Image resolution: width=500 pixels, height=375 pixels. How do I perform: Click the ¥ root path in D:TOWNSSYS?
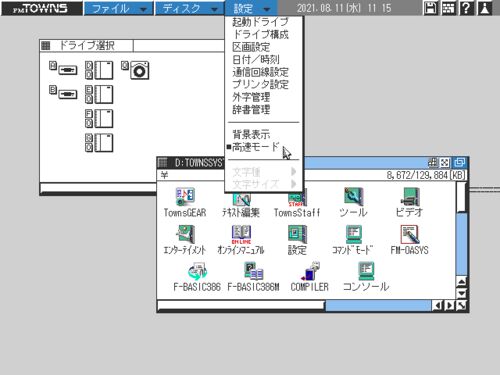(165, 175)
